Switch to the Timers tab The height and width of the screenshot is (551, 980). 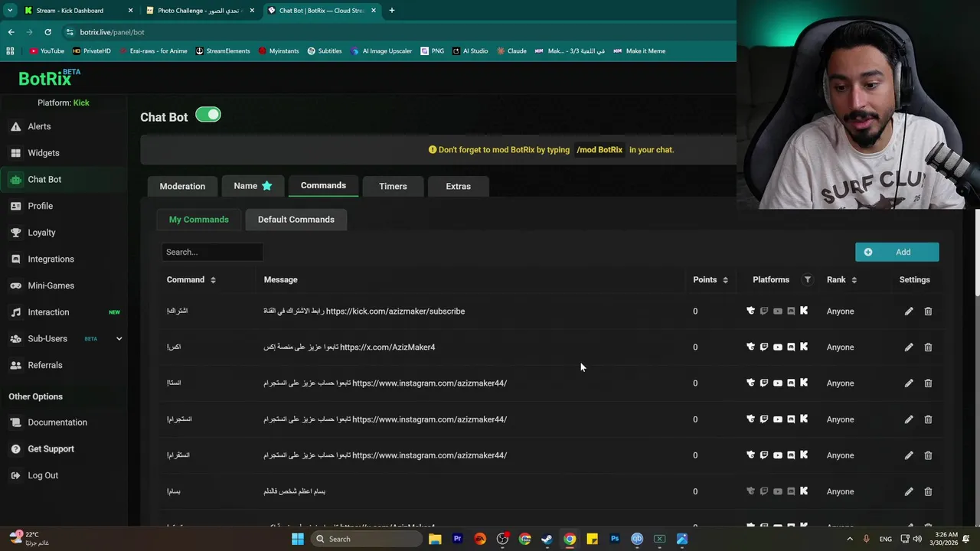pyautogui.click(x=393, y=186)
